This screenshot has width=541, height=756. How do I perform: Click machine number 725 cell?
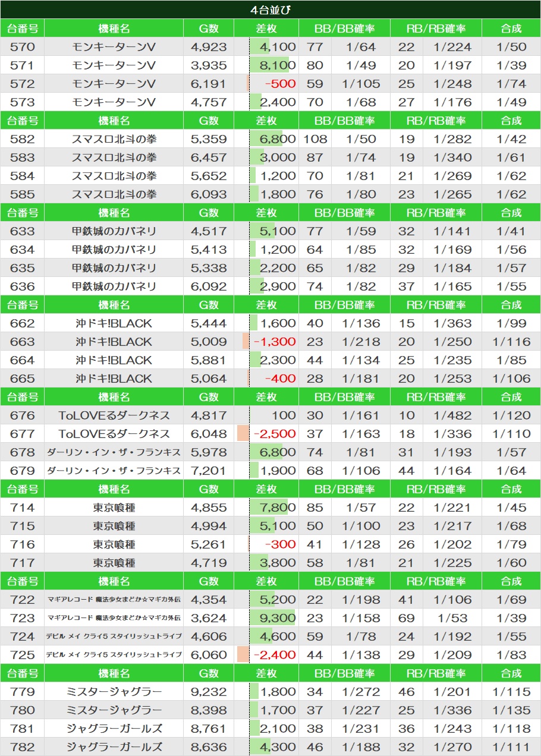(23, 655)
